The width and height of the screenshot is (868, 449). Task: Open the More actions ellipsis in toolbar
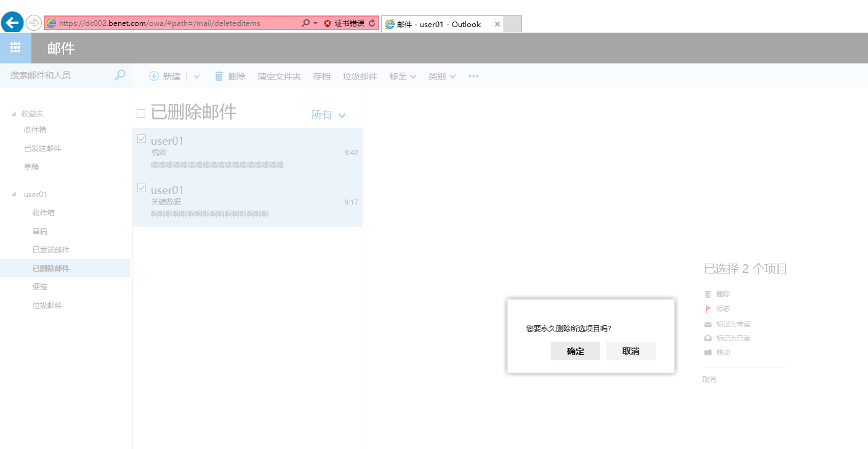pos(473,76)
